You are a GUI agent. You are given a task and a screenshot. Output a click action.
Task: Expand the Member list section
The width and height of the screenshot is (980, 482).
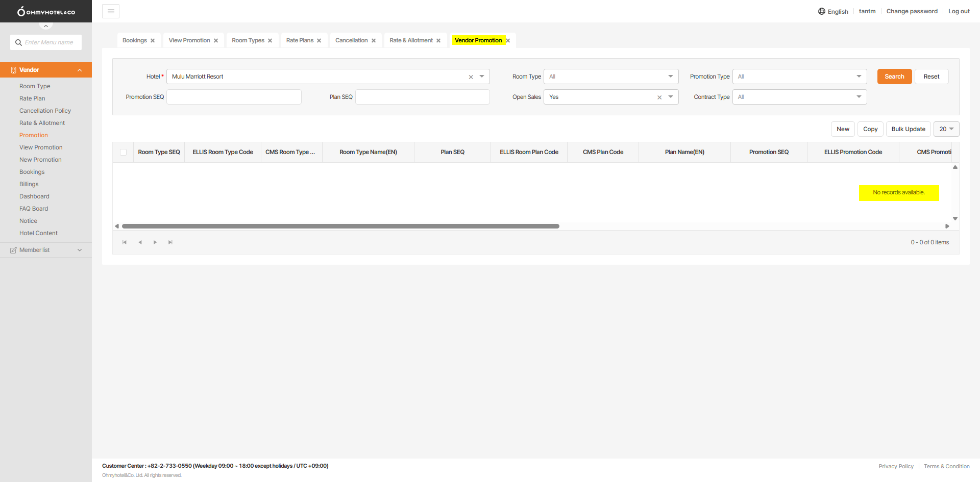(80, 250)
